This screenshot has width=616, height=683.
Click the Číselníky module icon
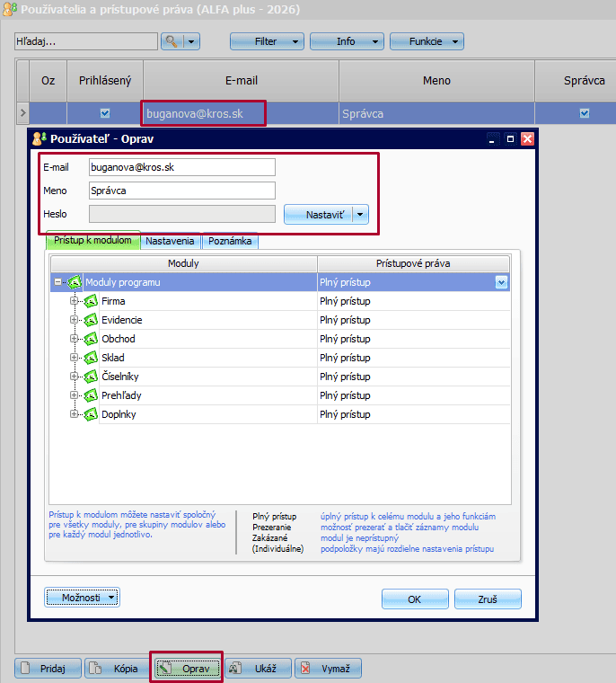pos(91,377)
